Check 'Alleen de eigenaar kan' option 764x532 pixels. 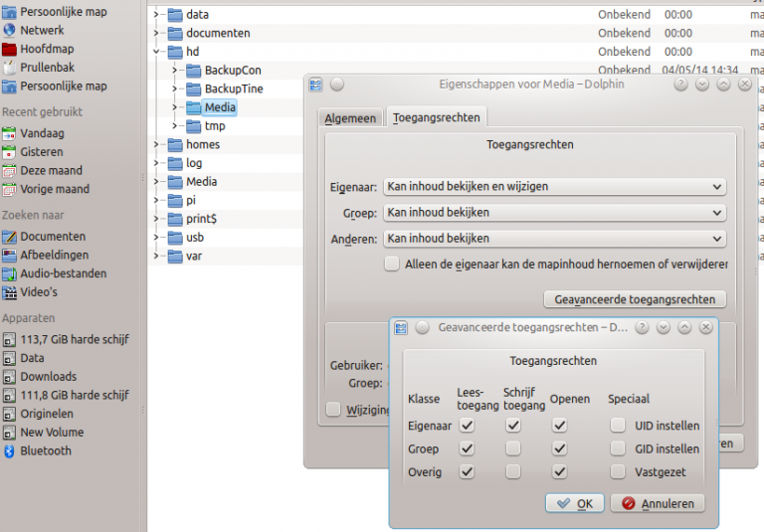(x=392, y=265)
